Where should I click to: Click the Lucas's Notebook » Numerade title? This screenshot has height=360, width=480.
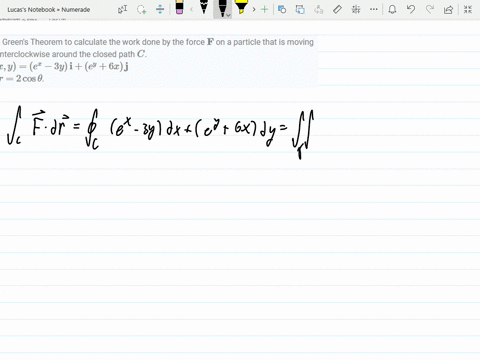pos(49,10)
